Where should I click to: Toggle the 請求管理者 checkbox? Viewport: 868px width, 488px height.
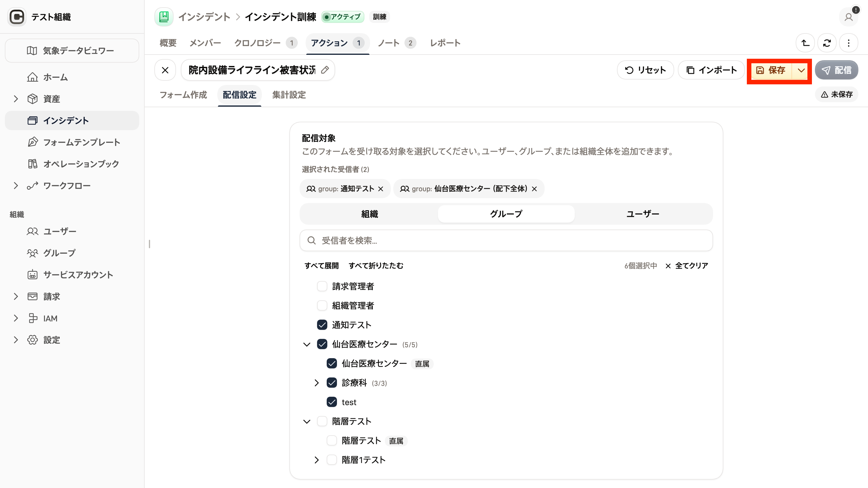(322, 286)
